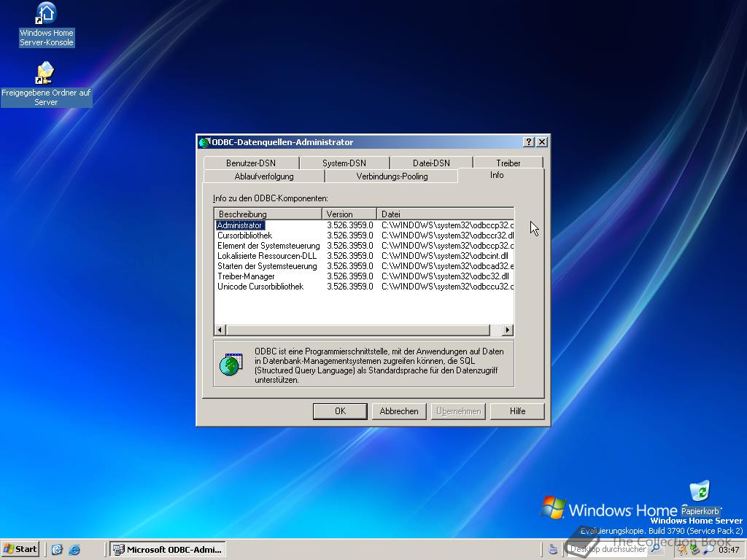Switch to the Datei-DSN tab
Viewport: 747px width, 560px height.
(x=431, y=163)
